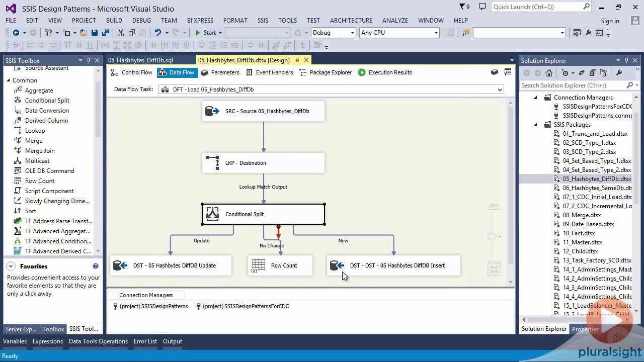
Task: Select Derived Column toolbox item
Action: [x=46, y=121]
